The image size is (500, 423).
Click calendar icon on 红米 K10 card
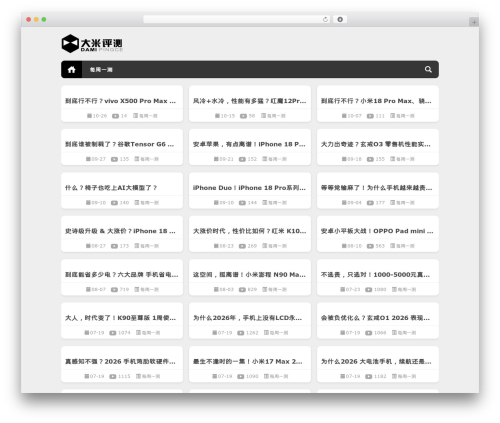coord(216,246)
